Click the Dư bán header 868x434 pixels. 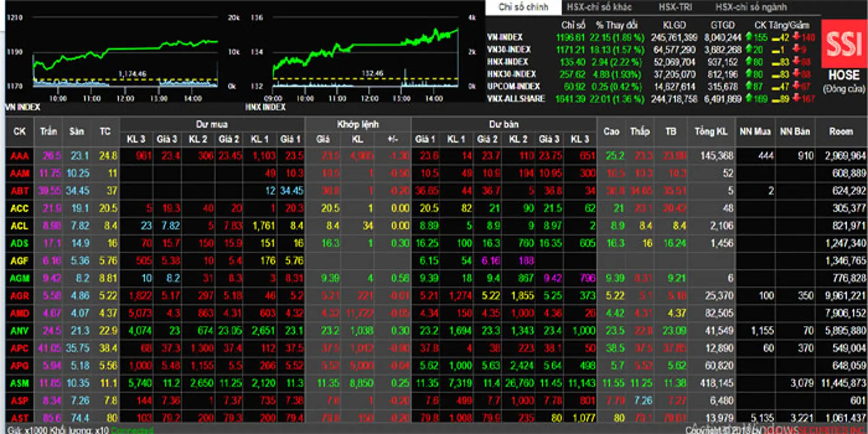click(x=504, y=124)
